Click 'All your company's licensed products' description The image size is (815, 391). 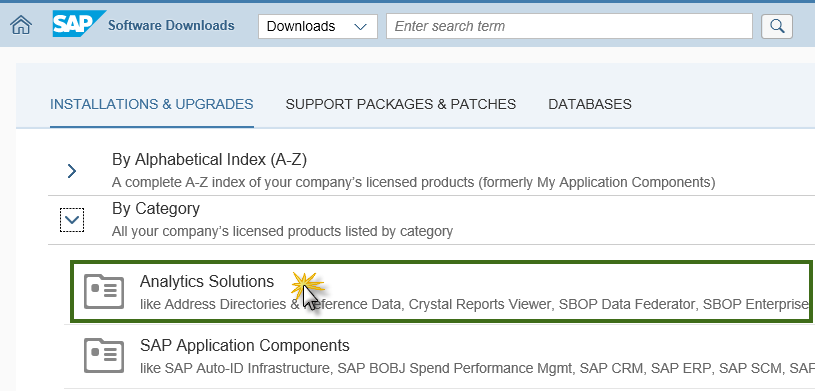[282, 231]
